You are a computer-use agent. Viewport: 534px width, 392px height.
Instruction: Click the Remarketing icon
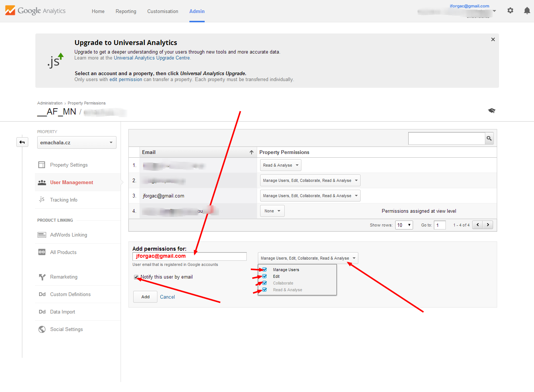click(42, 277)
